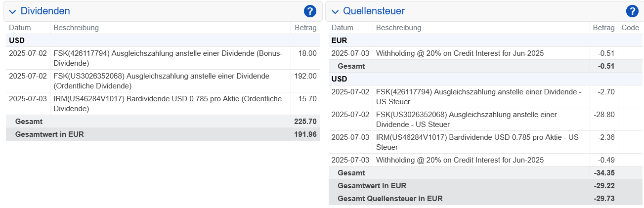644x208 pixels.
Task: Open help for the Quellensteuer section
Action: pyautogui.click(x=632, y=11)
